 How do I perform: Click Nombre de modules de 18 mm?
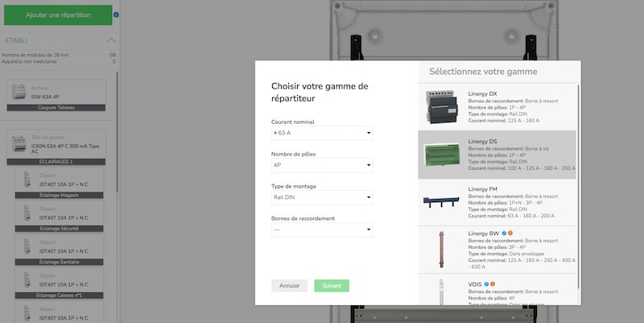click(35, 55)
